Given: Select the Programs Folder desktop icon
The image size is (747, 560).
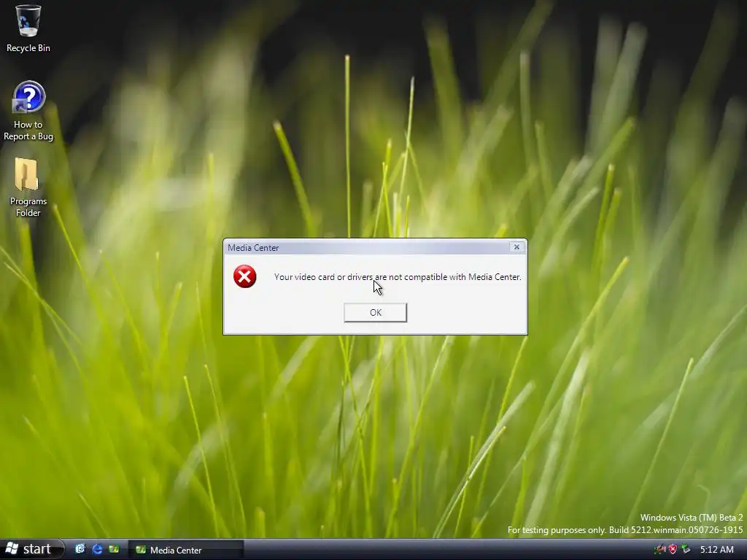Looking at the screenshot, I should click(28, 187).
